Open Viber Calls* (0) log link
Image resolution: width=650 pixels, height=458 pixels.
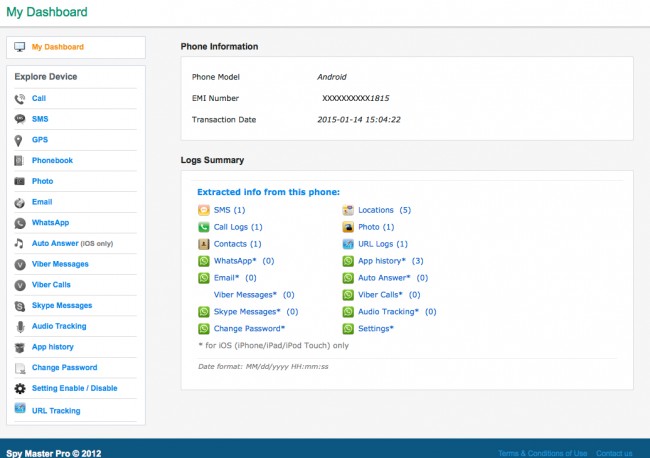(x=389, y=295)
